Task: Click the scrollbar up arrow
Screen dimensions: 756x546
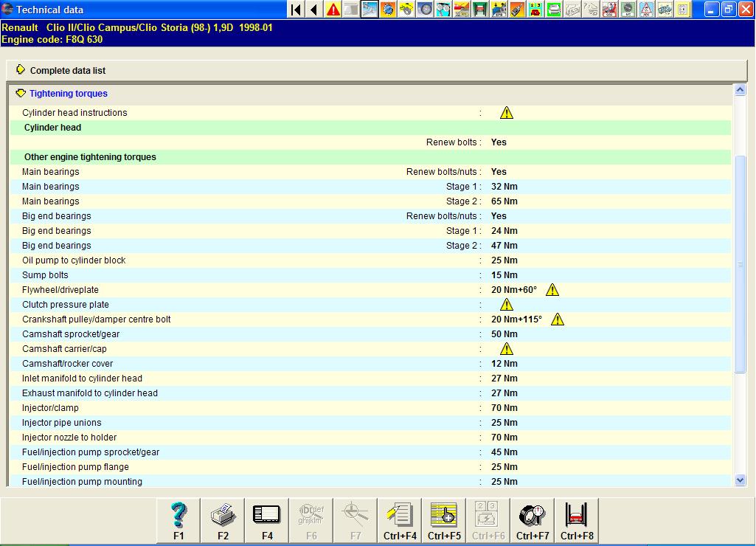Action: 740,90
